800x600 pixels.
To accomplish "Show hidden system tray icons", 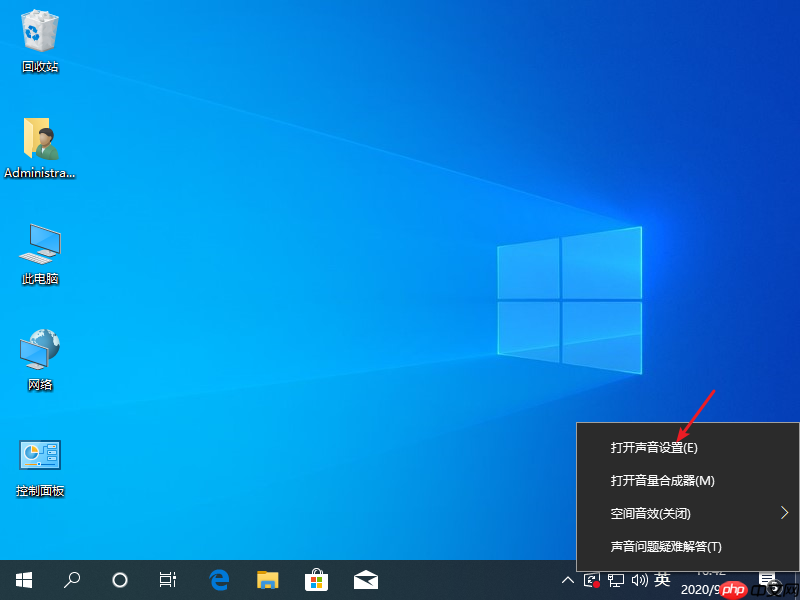I will click(x=567, y=580).
